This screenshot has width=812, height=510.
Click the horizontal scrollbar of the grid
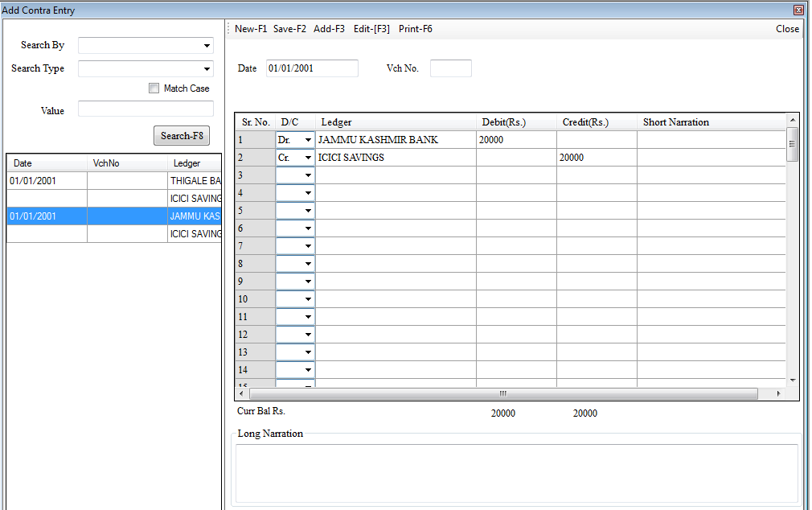tap(502, 394)
